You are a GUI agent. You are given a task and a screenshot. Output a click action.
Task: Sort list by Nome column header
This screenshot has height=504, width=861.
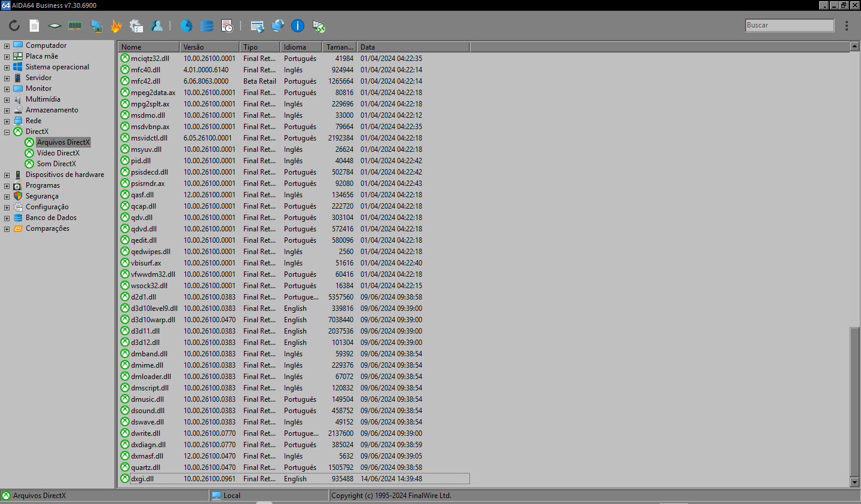pyautogui.click(x=149, y=47)
